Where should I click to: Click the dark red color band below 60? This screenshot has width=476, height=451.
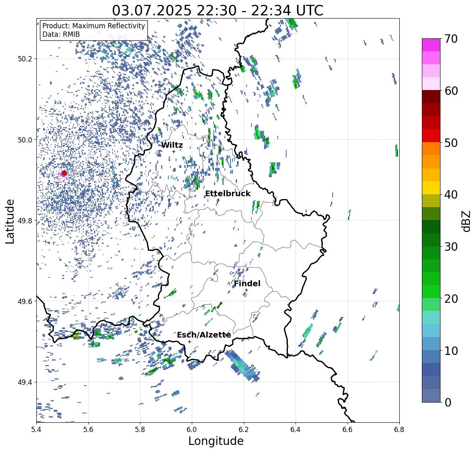[431, 97]
